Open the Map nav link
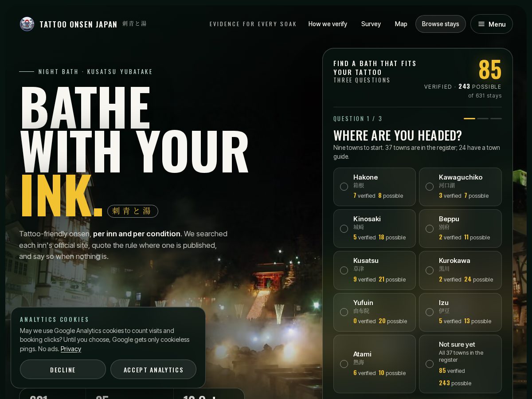The height and width of the screenshot is (399, 532). (401, 24)
